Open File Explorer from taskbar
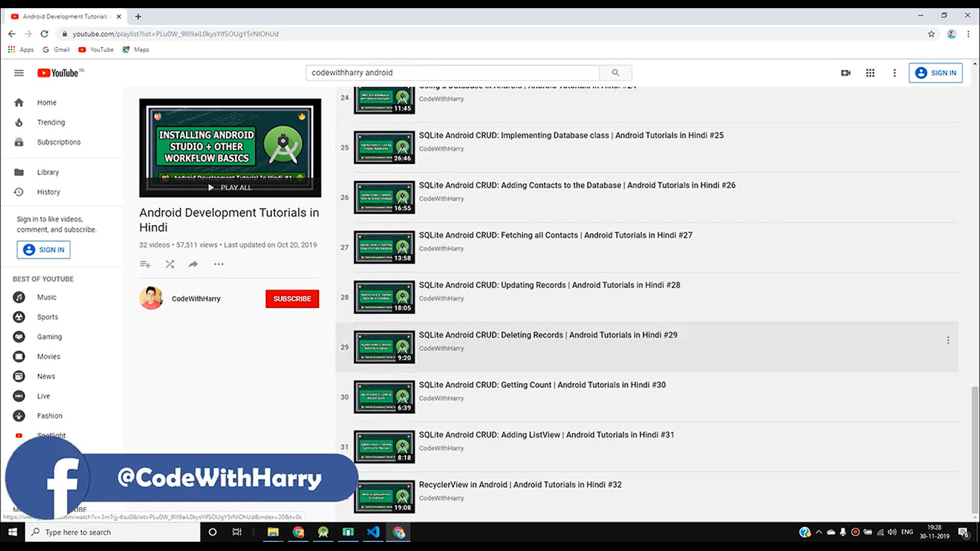 tap(273, 532)
